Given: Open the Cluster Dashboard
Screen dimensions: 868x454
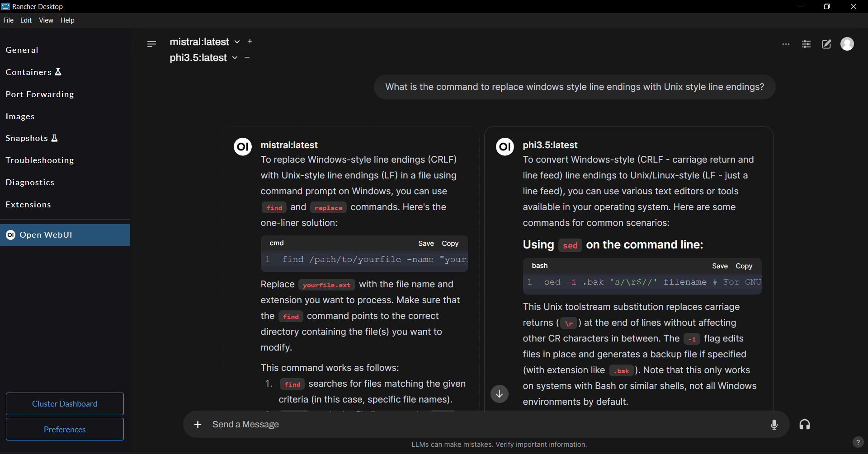Looking at the screenshot, I should [65, 404].
